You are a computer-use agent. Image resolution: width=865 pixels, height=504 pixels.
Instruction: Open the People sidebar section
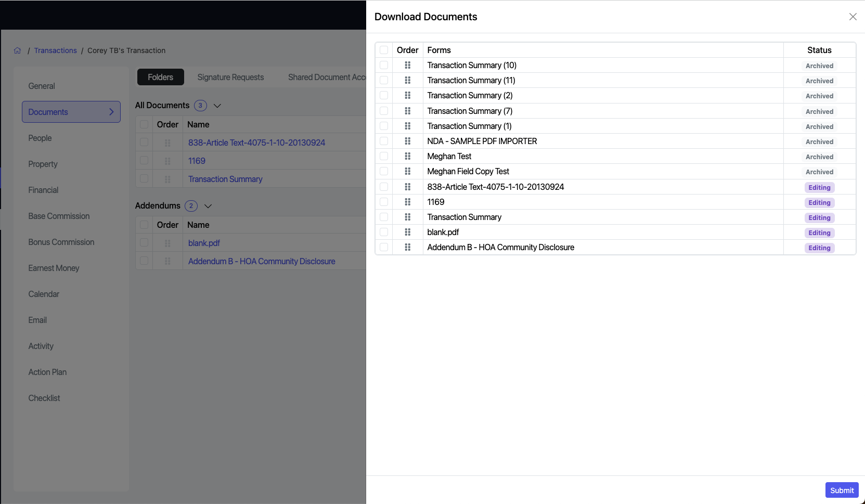[x=40, y=138]
